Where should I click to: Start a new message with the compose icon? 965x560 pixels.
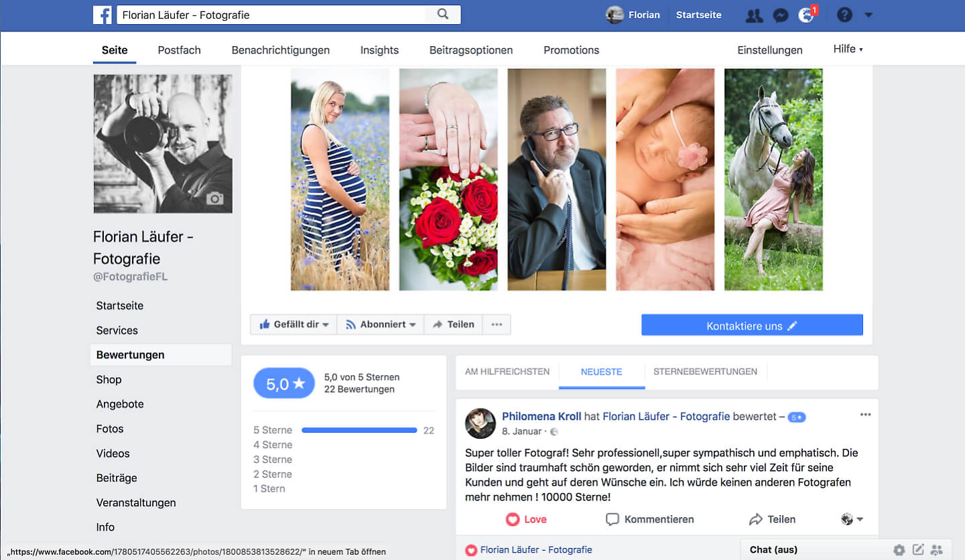pos(917,549)
